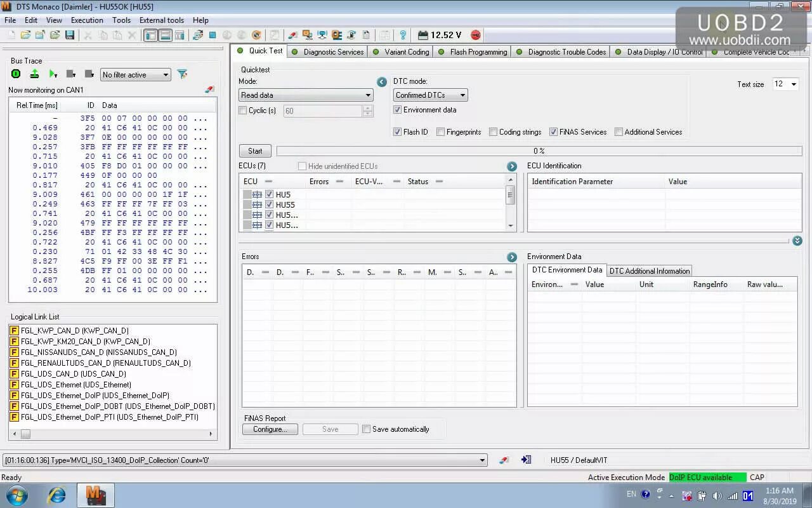Click the green play arrow in Bus Trace
Screen dimensions: 812x508
(x=53, y=74)
